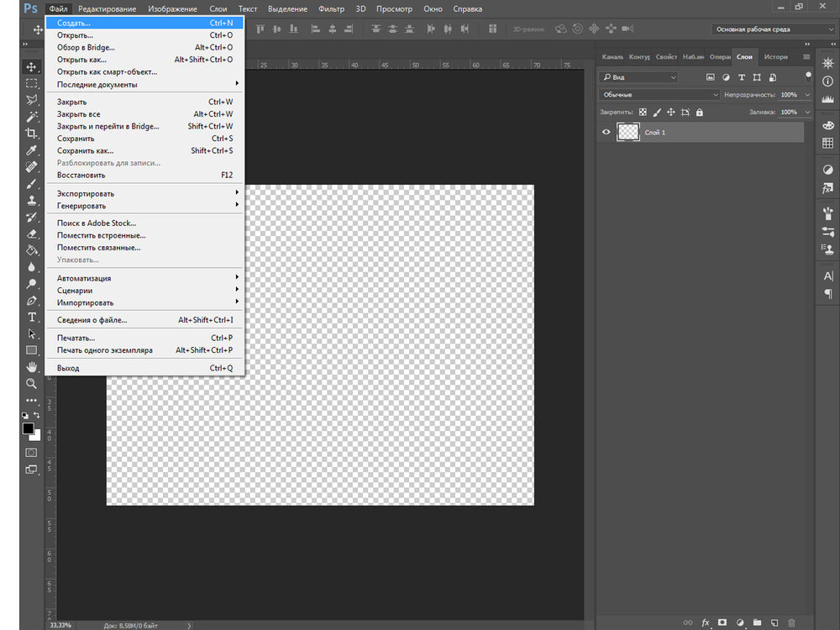Click the delete layer trash icon
The image size is (840, 630).
(x=791, y=622)
